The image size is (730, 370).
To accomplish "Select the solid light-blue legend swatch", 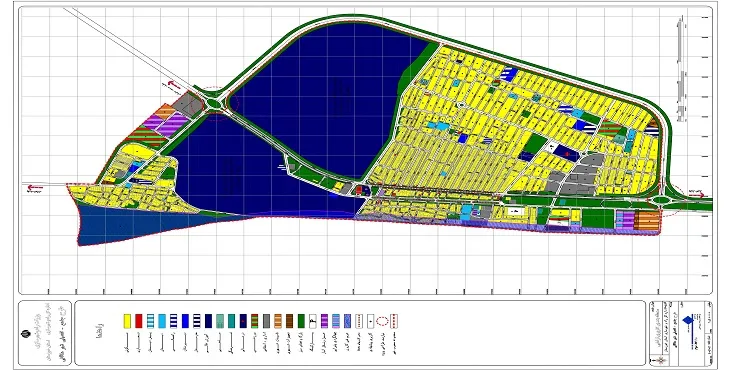I will pyautogui.click(x=162, y=321).
